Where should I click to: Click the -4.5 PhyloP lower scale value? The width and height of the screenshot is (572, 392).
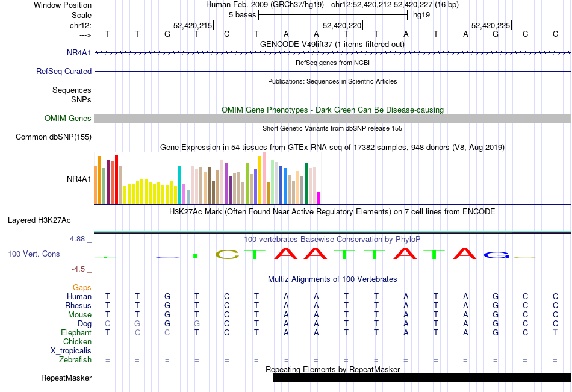click(x=78, y=269)
